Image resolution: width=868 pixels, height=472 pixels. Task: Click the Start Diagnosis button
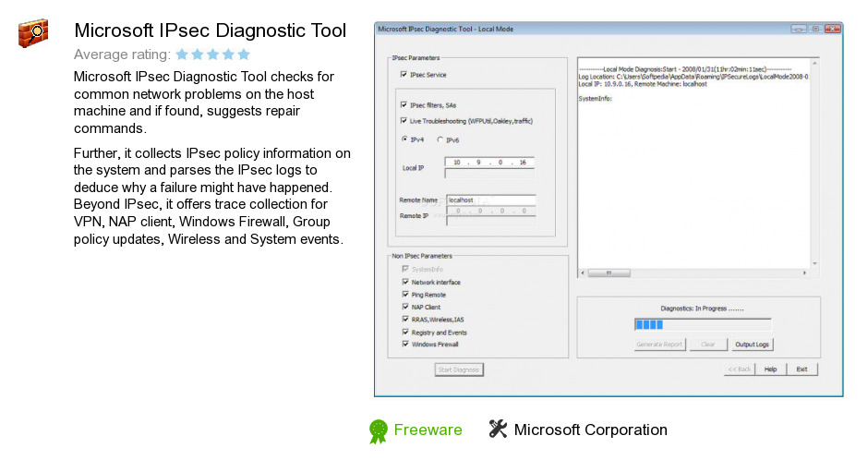coord(459,369)
